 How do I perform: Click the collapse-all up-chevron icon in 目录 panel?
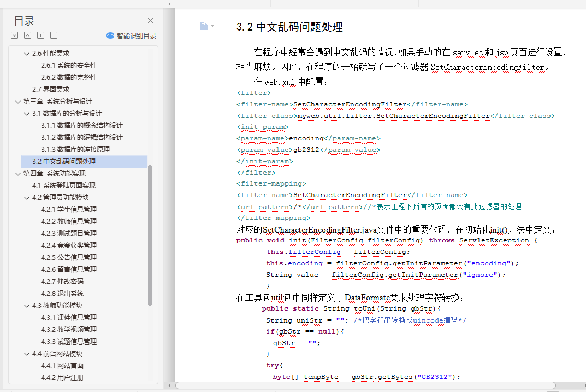(x=28, y=35)
